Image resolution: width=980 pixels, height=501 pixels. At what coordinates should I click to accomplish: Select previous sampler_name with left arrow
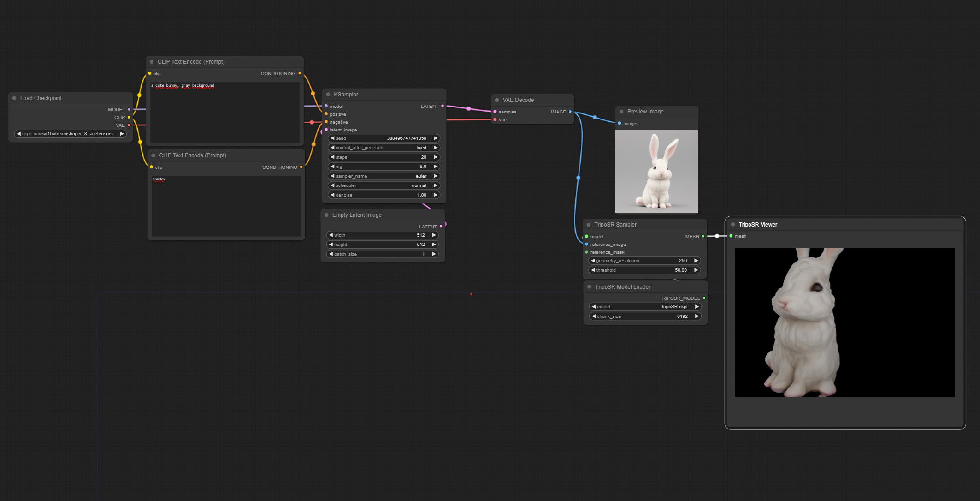pos(332,176)
